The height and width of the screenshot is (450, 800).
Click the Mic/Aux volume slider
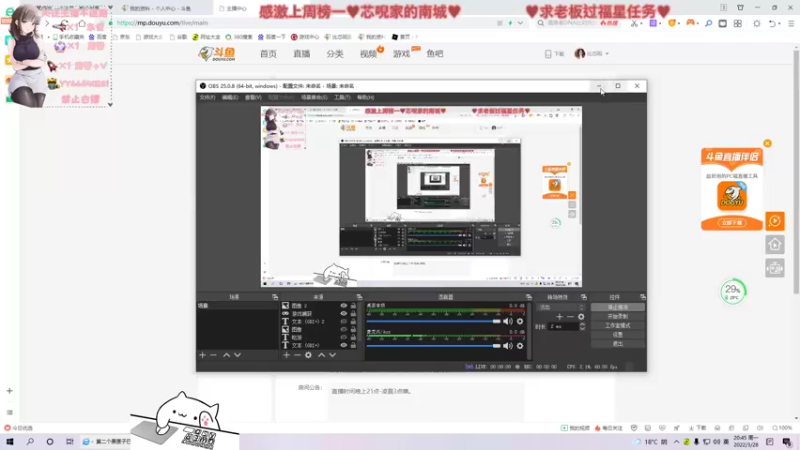[434, 346]
